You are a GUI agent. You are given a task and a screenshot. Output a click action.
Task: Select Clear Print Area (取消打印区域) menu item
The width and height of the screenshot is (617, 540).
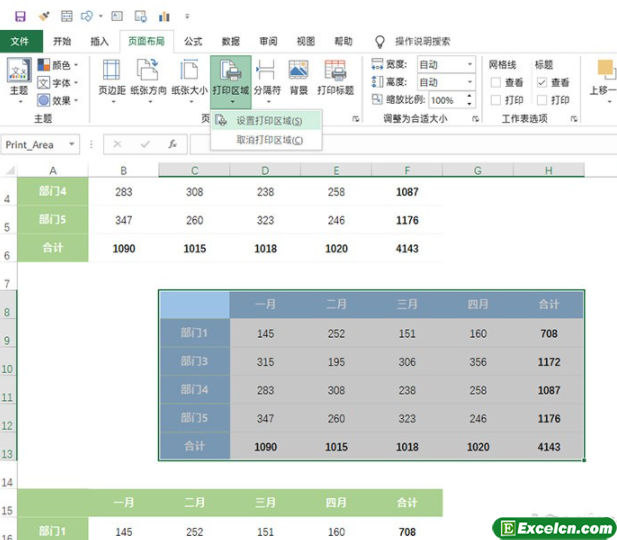tap(266, 140)
